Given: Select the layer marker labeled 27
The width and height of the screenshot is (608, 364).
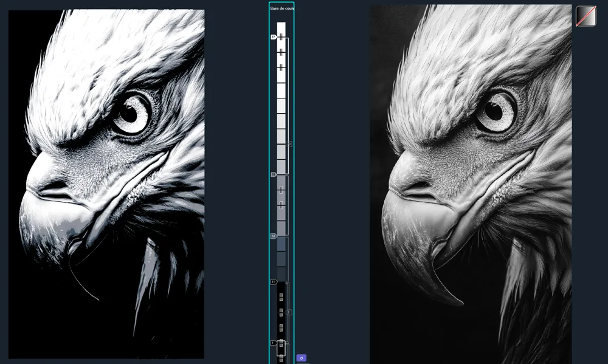Looking at the screenshot, I should 274,37.
